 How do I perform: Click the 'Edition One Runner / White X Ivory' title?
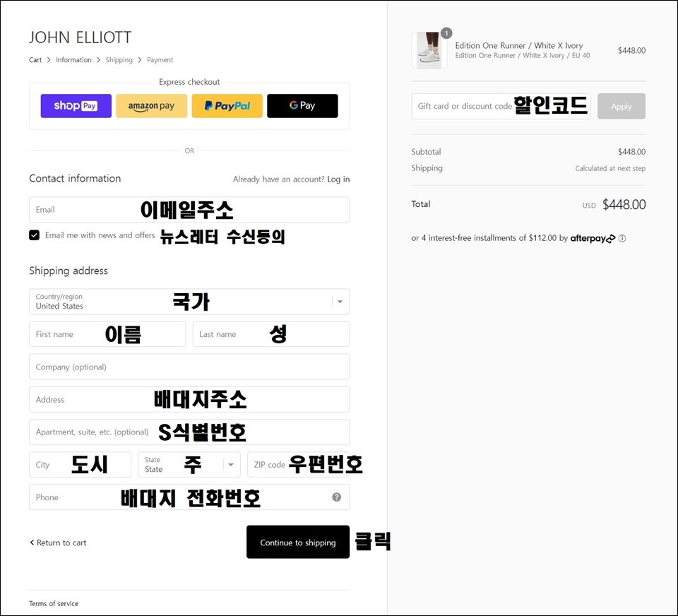tap(519, 45)
